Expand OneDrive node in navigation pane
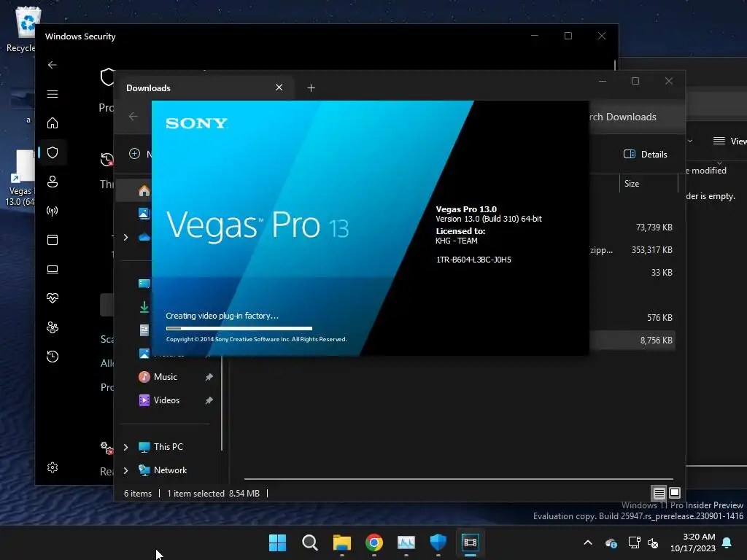The height and width of the screenshot is (560, 747). 125,237
